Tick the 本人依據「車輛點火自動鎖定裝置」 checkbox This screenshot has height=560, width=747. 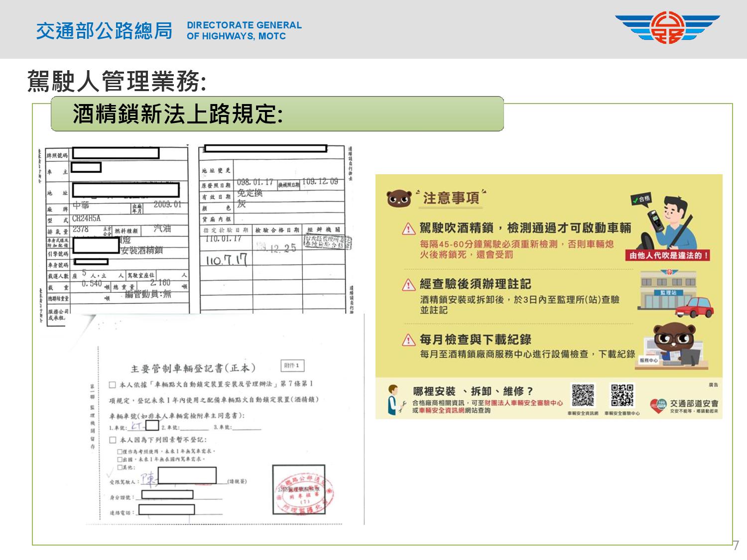113,384
